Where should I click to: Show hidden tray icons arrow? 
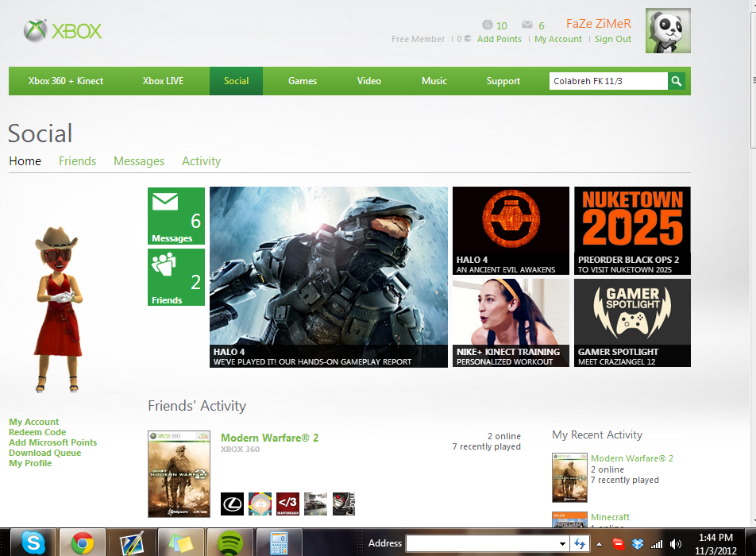[x=599, y=544]
